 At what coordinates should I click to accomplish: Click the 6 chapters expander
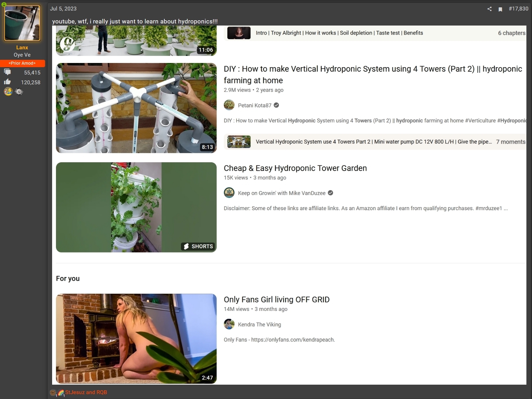[x=511, y=33]
